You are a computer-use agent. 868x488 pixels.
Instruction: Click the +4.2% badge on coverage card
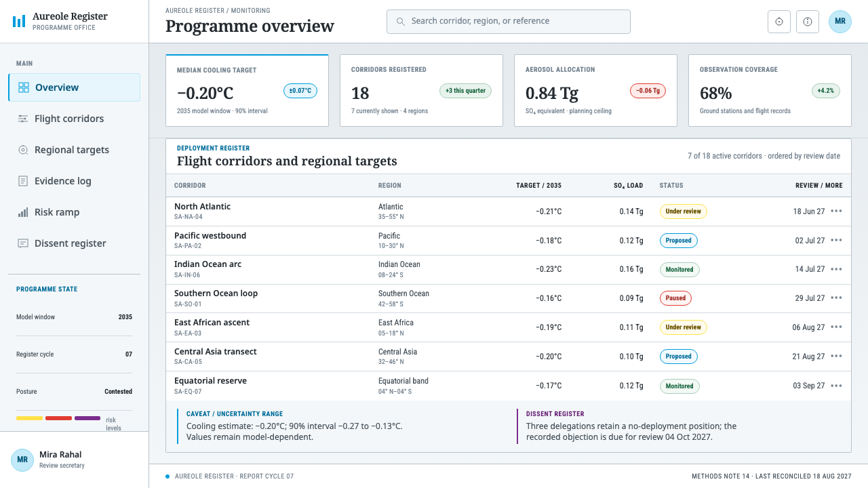click(x=825, y=91)
